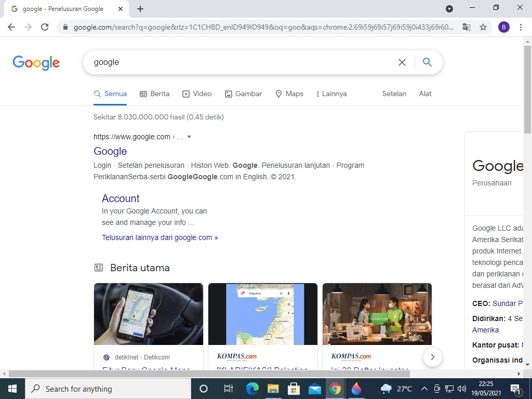Open the Chrome three-dot menu
Viewport: 532px width, 399px height.
(x=521, y=27)
